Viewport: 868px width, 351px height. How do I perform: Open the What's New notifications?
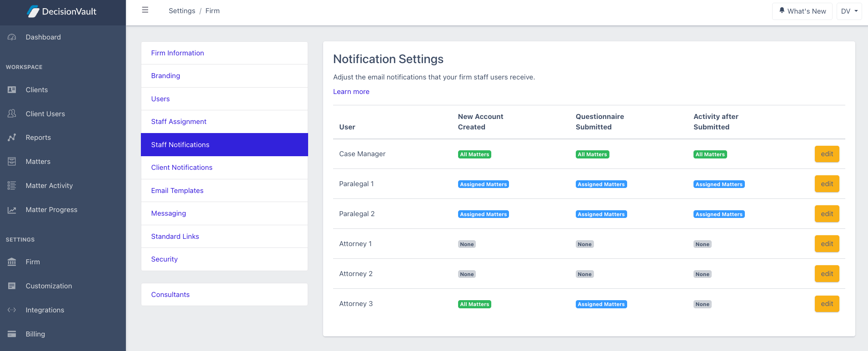coord(802,11)
